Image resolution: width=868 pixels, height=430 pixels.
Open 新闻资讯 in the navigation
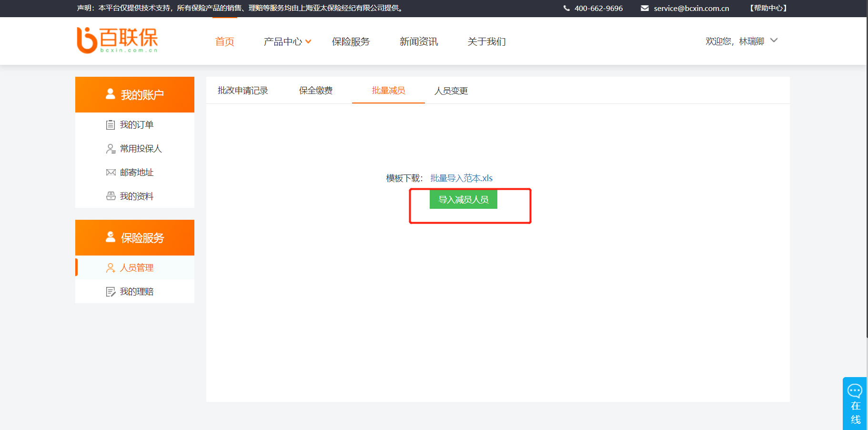(419, 42)
